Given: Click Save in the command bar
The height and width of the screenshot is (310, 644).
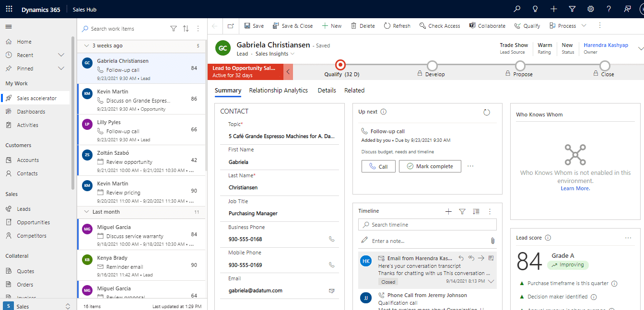Looking at the screenshot, I should [x=254, y=26].
